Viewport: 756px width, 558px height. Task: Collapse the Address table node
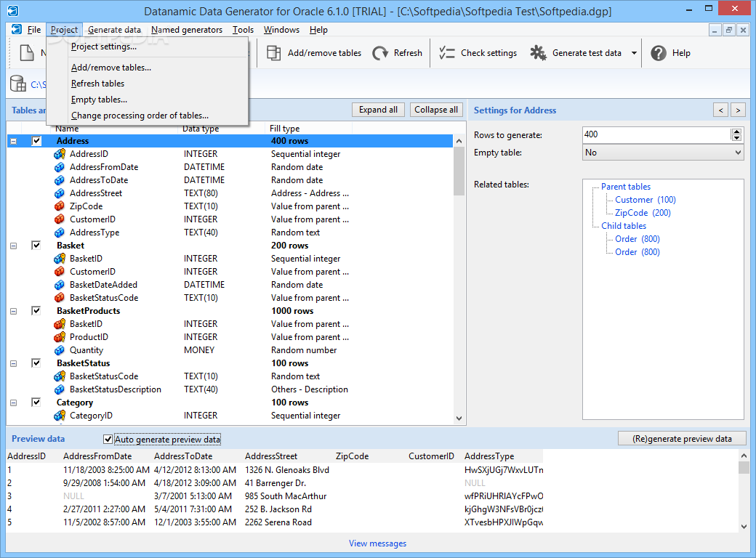coord(14,141)
